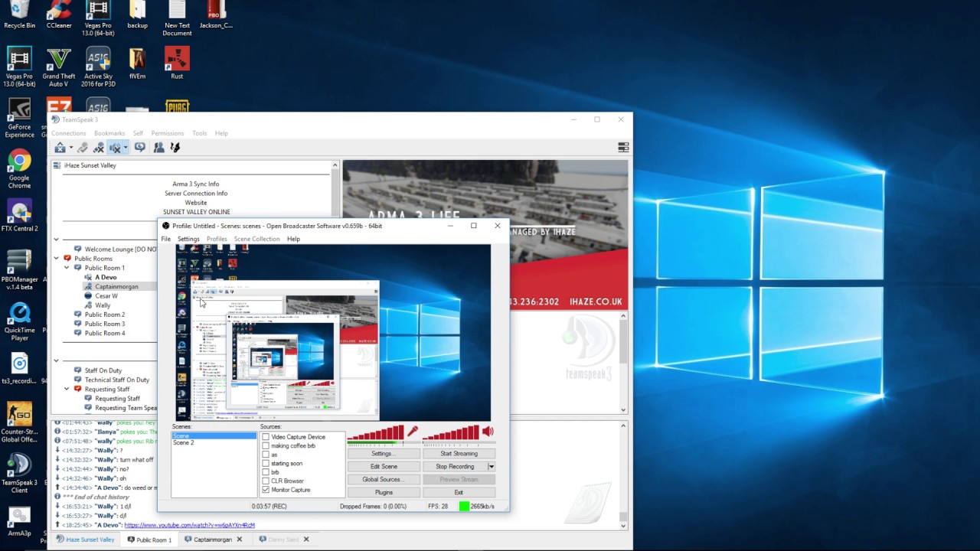The height and width of the screenshot is (551, 980).
Task: Click the OBS Plugins button
Action: 384,493
